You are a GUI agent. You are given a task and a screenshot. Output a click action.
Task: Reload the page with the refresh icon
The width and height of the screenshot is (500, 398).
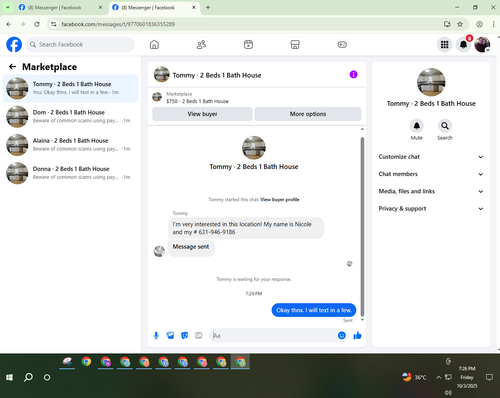37,24
